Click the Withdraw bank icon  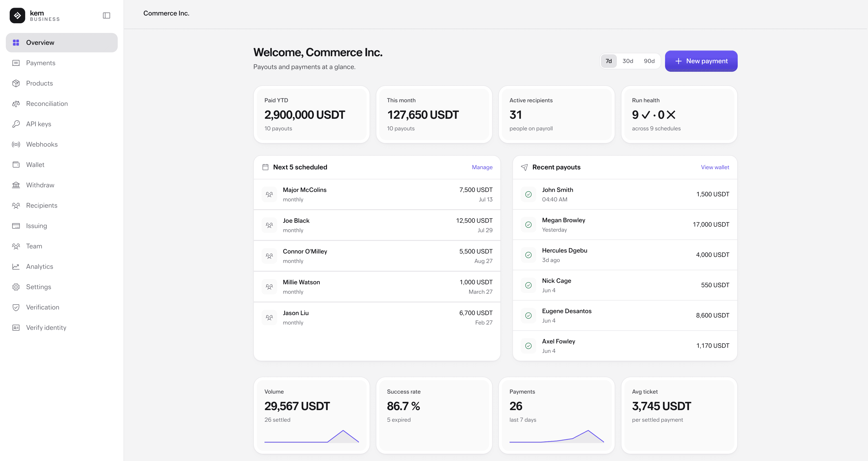point(16,185)
